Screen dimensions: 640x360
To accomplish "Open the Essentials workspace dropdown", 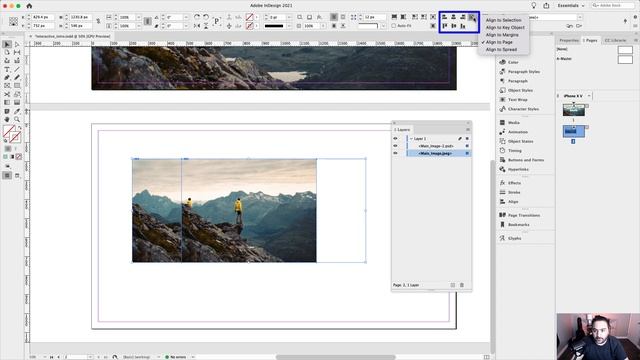I will 571,6.
